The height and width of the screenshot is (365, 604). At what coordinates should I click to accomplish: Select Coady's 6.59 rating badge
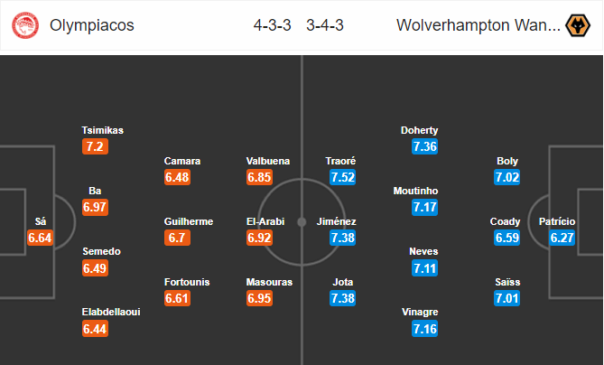[x=507, y=238]
